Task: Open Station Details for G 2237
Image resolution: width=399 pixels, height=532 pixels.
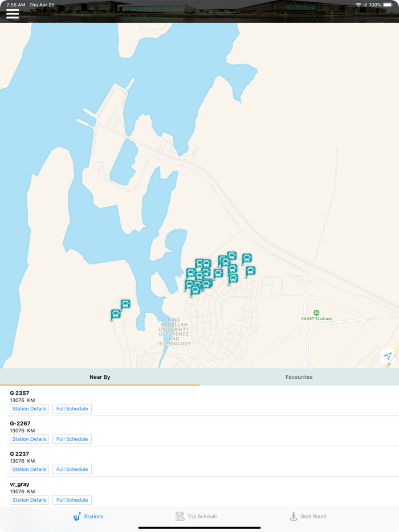Action: pos(29,469)
